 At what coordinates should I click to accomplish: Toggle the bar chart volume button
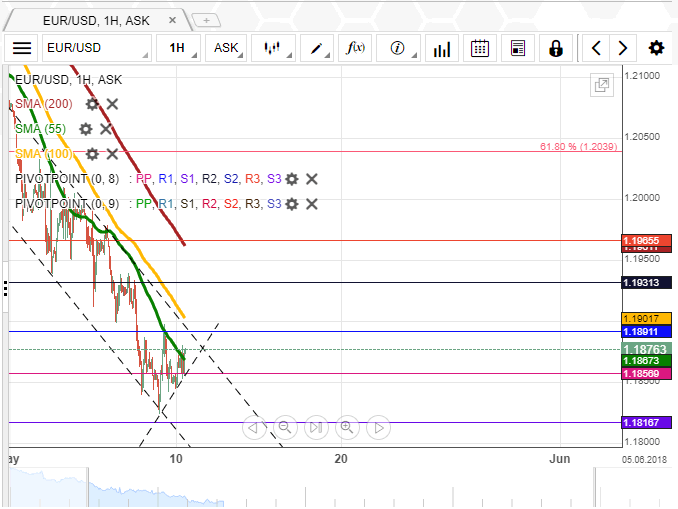439,48
